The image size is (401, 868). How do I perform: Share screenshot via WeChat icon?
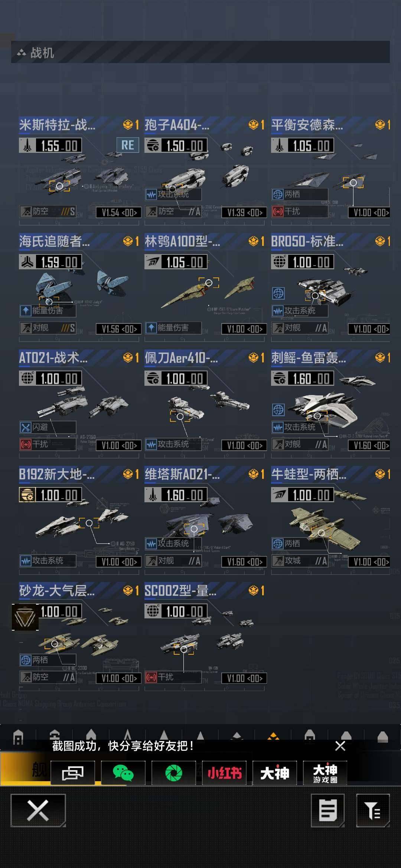coord(123,773)
